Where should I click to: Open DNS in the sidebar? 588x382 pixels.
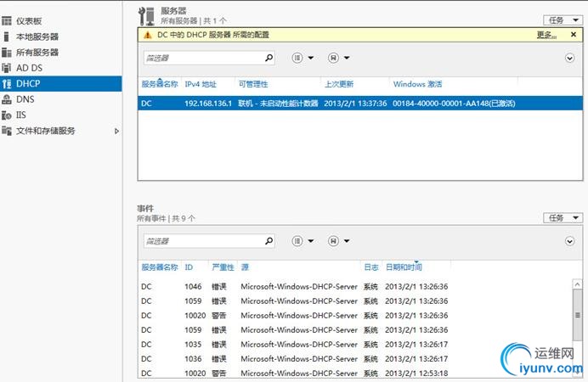point(25,99)
